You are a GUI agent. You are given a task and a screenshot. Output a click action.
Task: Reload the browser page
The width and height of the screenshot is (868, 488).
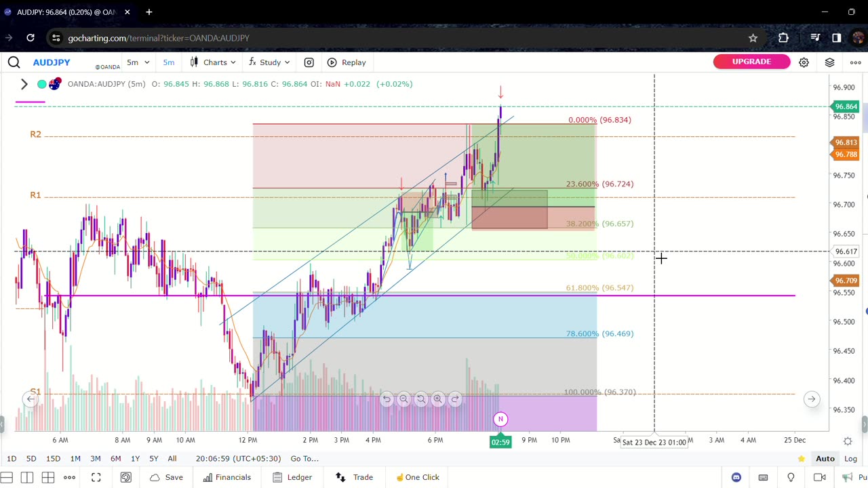pyautogui.click(x=31, y=38)
